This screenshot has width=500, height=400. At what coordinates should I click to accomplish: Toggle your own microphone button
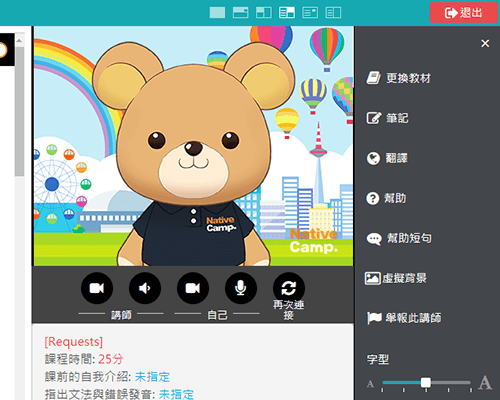click(x=241, y=288)
